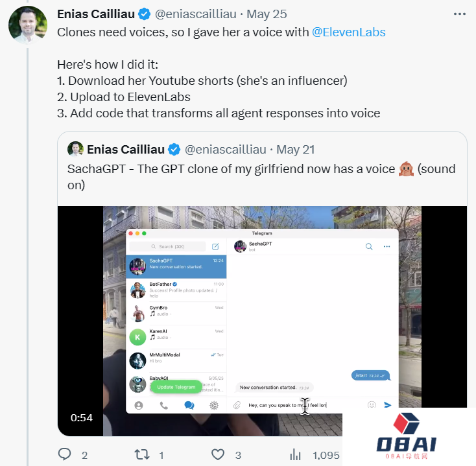The width and height of the screenshot is (476, 466).
Task: Open the GymBro conversation
Action: tap(176, 314)
